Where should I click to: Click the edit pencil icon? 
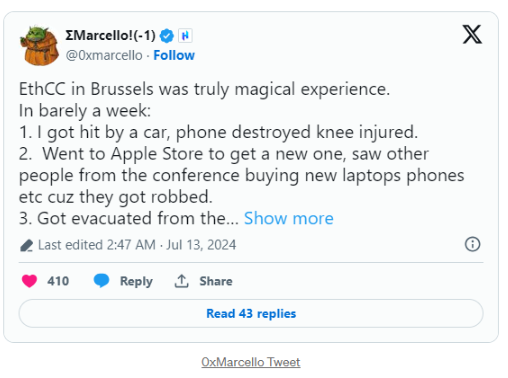tap(26, 246)
